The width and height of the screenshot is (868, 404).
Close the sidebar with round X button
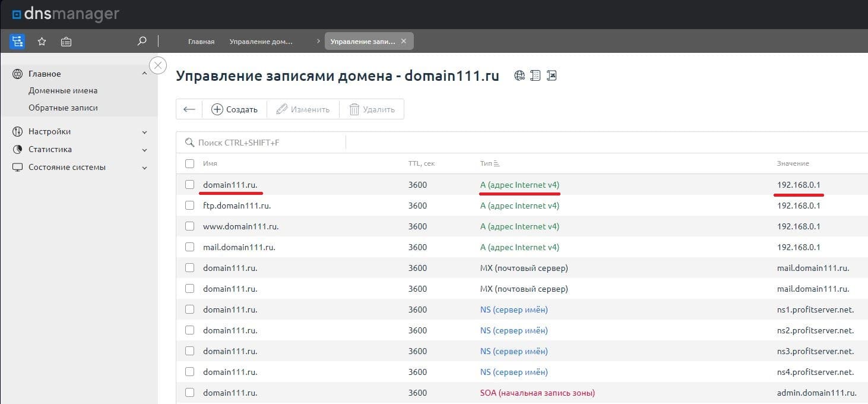(158, 65)
